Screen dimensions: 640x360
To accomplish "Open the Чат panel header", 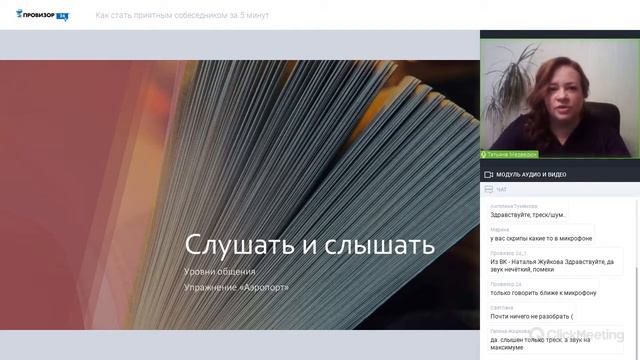I will pyautogui.click(x=560, y=189).
